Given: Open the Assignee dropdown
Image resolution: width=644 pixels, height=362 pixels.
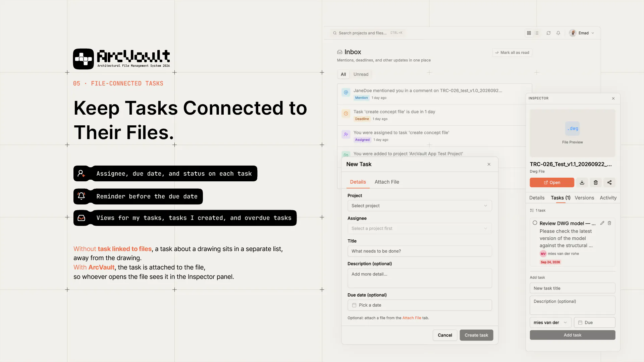Looking at the screenshot, I should click(x=420, y=229).
